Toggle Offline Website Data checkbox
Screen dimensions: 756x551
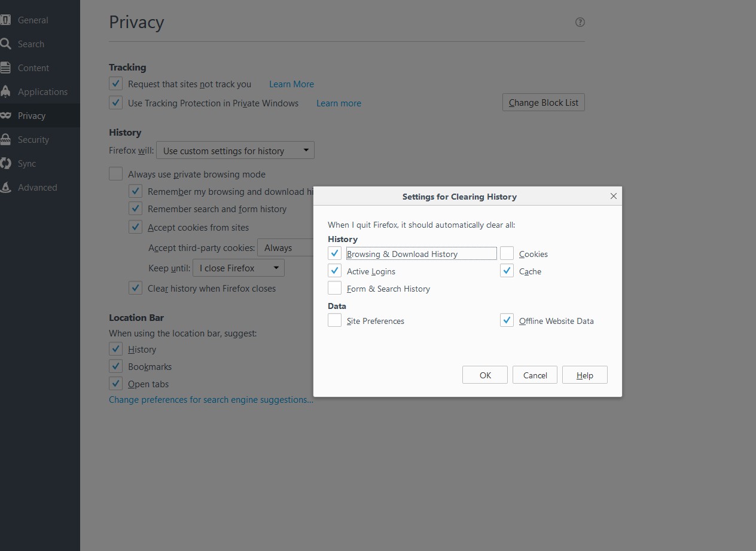[x=507, y=321]
